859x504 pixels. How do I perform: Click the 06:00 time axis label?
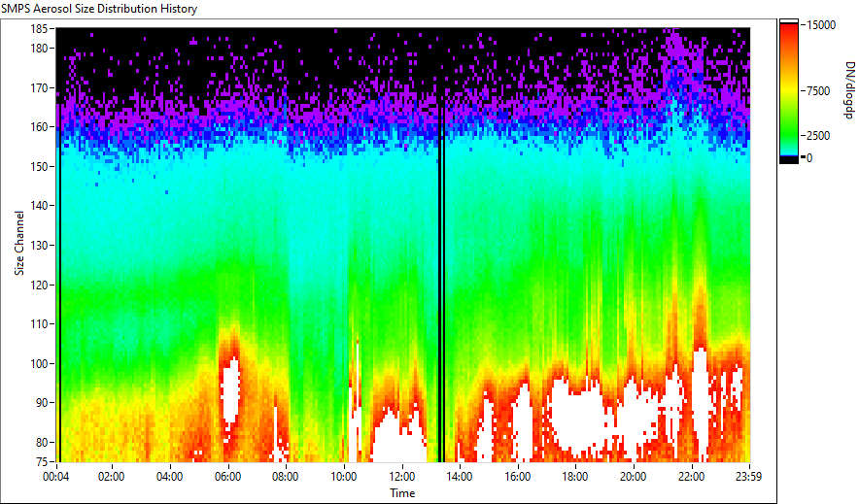click(227, 477)
